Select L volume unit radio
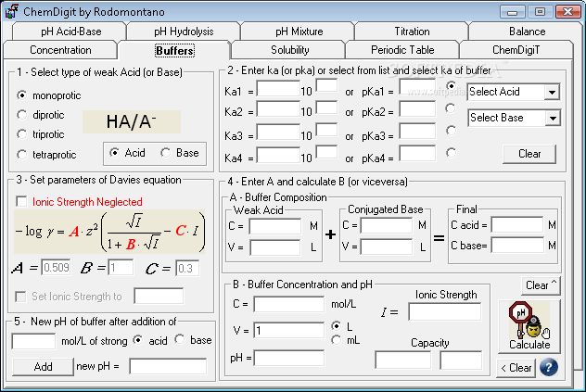586x392 pixels. pyautogui.click(x=337, y=326)
